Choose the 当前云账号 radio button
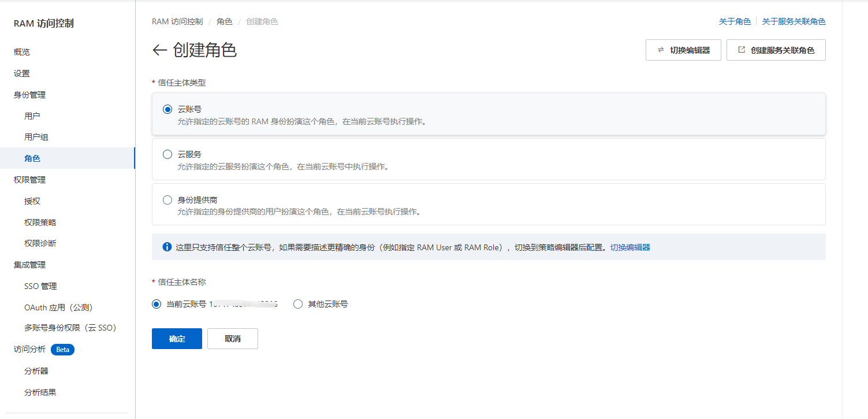 (157, 304)
